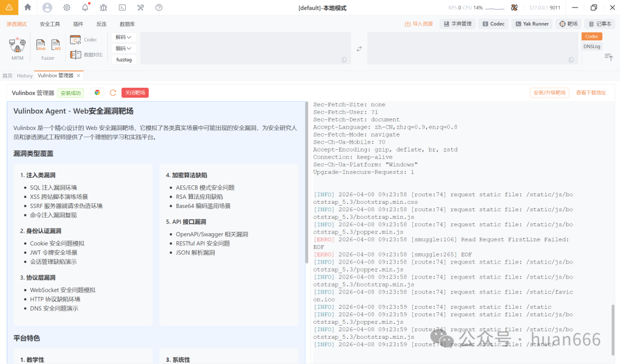Open the reverse connection menu
The height and width of the screenshot is (364, 620).
point(102,24)
